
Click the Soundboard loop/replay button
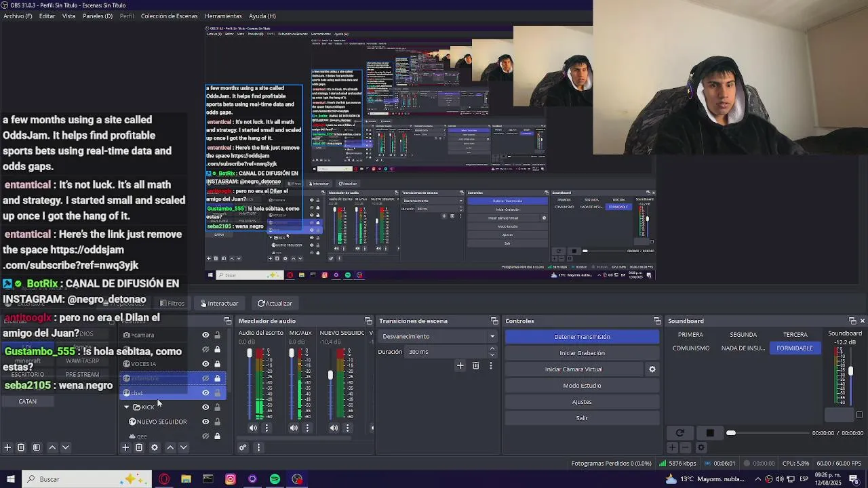[x=679, y=433]
